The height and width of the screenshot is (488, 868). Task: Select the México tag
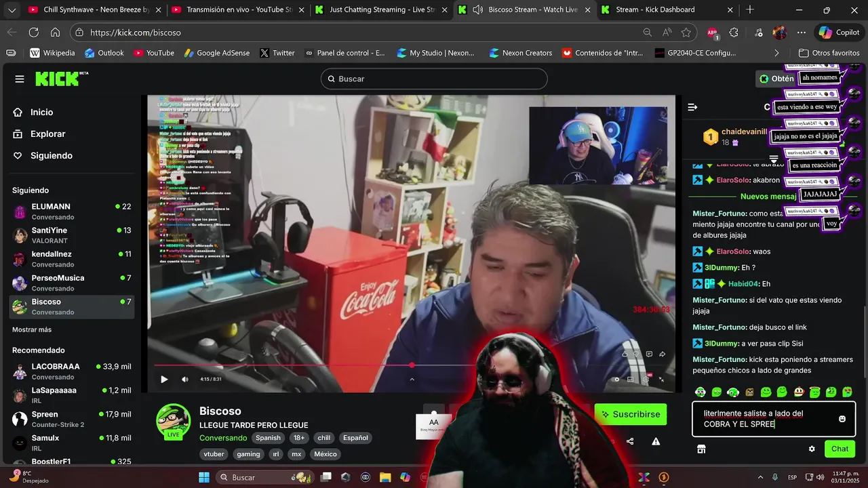coord(325,454)
